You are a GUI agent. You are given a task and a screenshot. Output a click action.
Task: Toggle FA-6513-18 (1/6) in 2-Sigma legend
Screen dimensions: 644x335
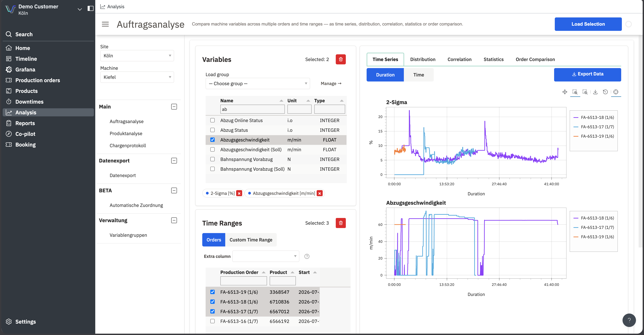[x=594, y=118]
